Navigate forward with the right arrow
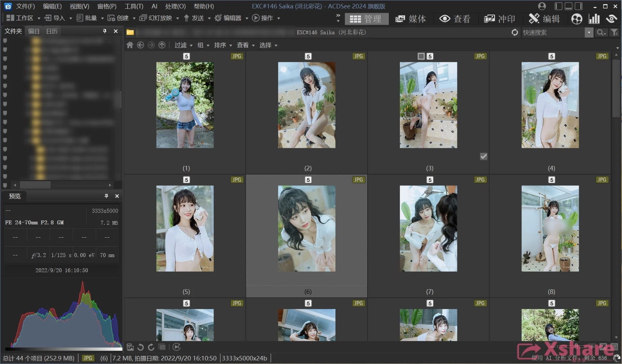This screenshot has width=622, height=364. 151,45
